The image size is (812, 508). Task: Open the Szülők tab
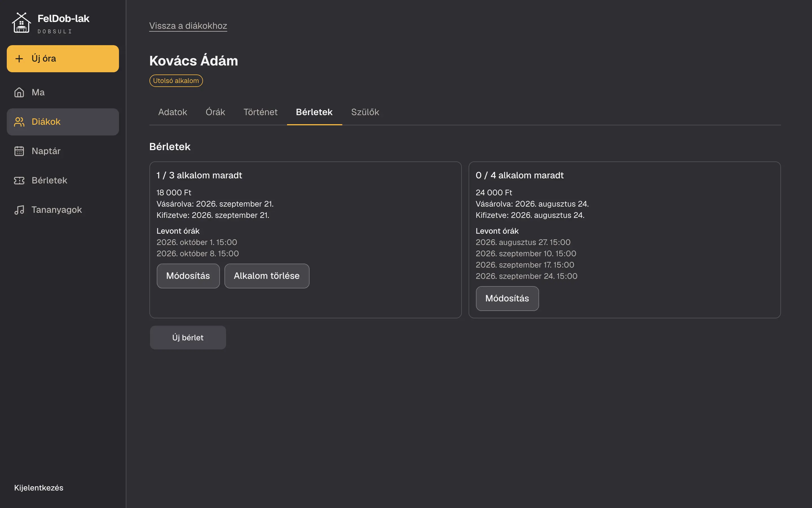(x=365, y=112)
